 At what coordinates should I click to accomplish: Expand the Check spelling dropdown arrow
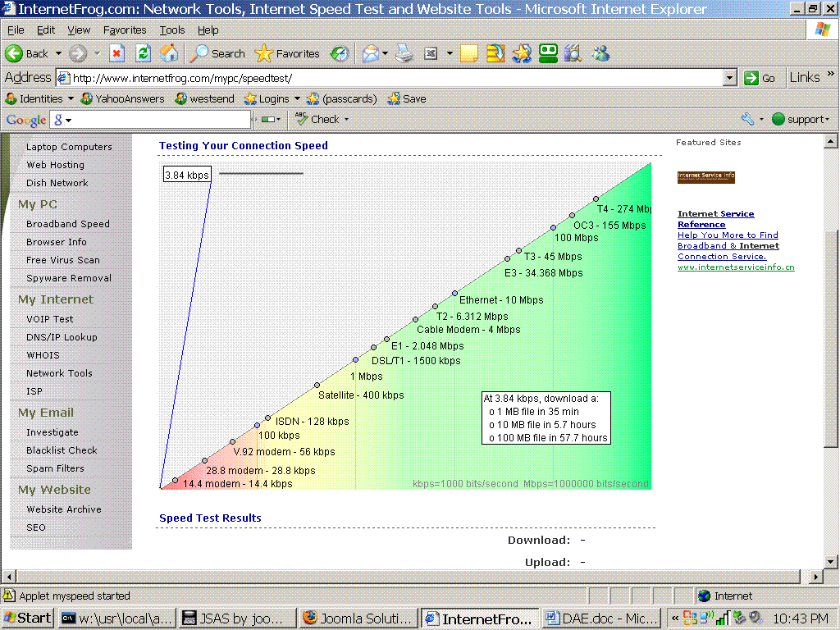pos(346,120)
